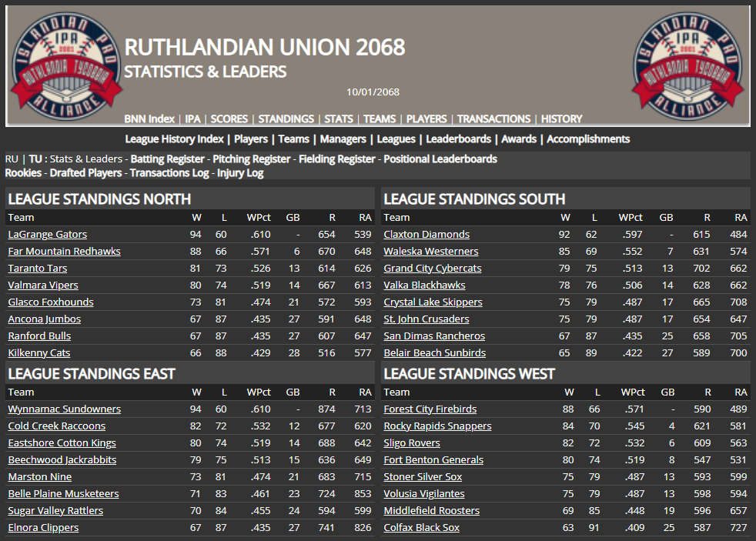Open the BNN Index link
Screen dimensions: 756x541
(x=149, y=119)
